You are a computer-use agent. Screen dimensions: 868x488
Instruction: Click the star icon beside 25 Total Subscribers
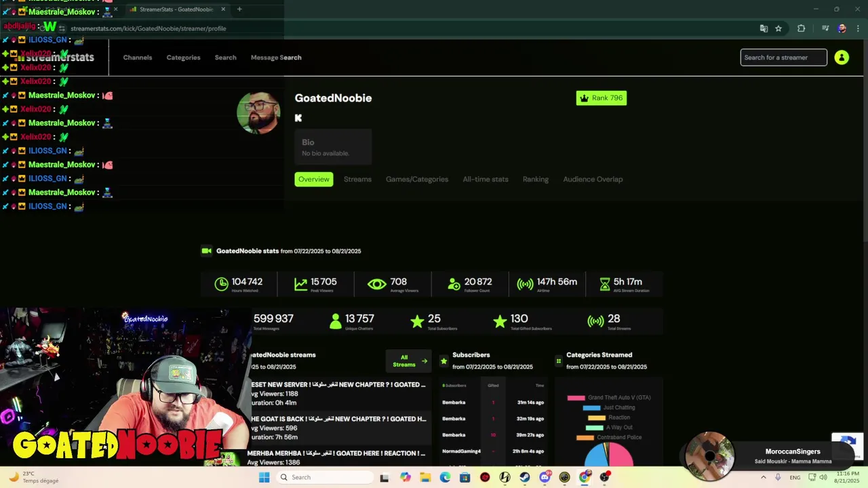click(x=417, y=321)
